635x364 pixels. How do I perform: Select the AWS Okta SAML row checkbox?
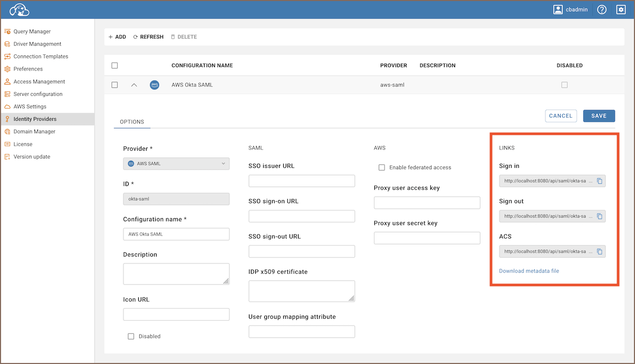tap(114, 85)
